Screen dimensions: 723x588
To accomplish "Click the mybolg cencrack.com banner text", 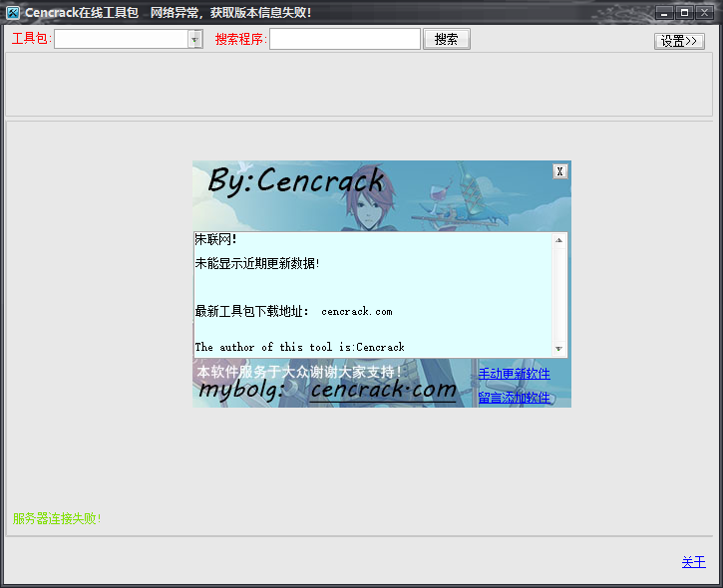I will coord(329,391).
